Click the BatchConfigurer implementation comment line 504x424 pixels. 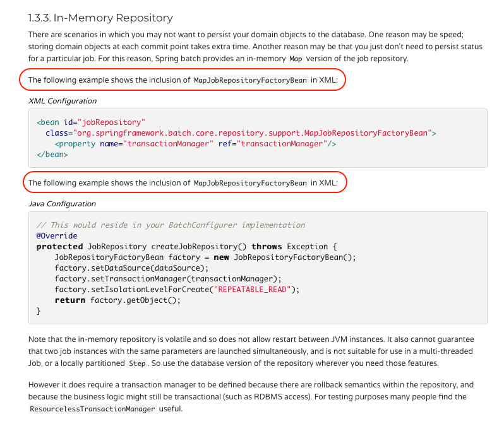[x=171, y=225]
